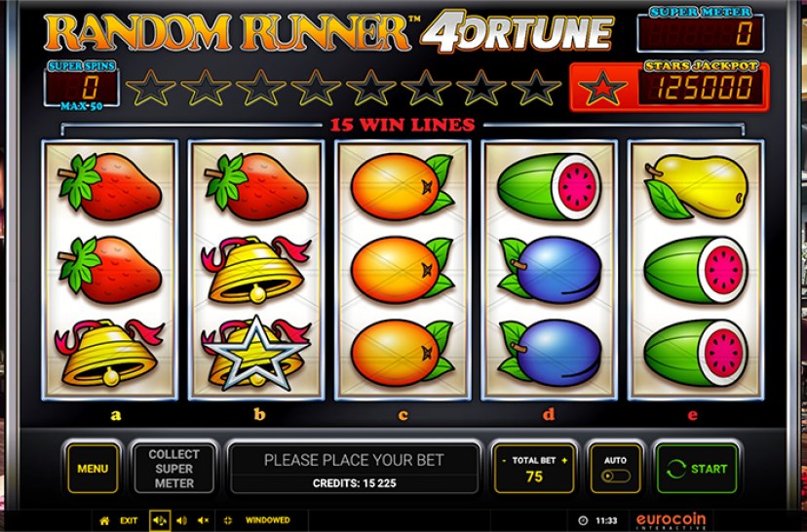Click the windowed mode crosshair icon
Screen dimensions: 807x532
[x=228, y=520]
